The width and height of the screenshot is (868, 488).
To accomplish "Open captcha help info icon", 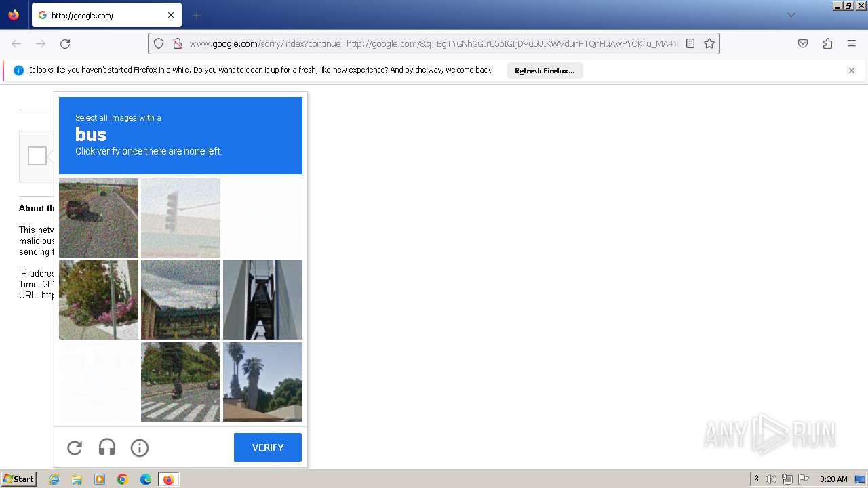I will 140,447.
